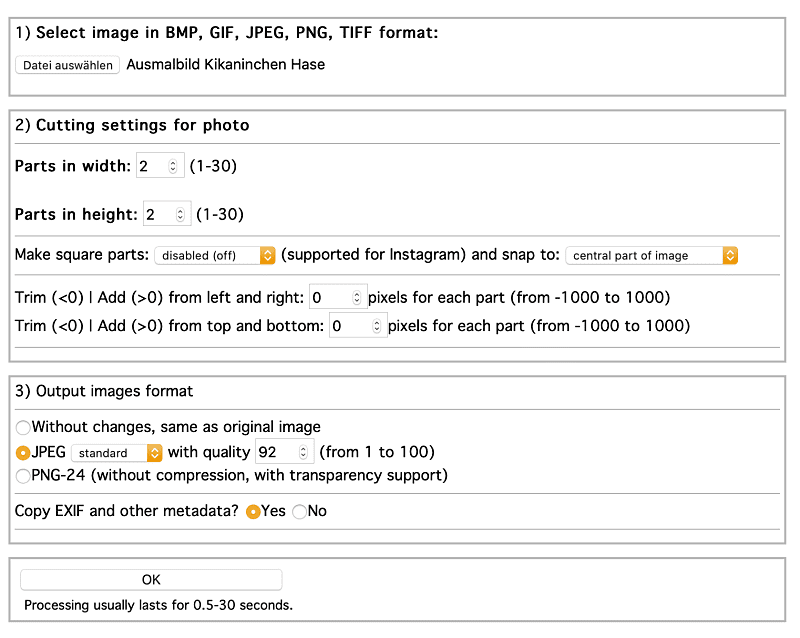The height and width of the screenshot is (638, 800).
Task: Click the Parts in height stepper arrows
Action: point(180,214)
